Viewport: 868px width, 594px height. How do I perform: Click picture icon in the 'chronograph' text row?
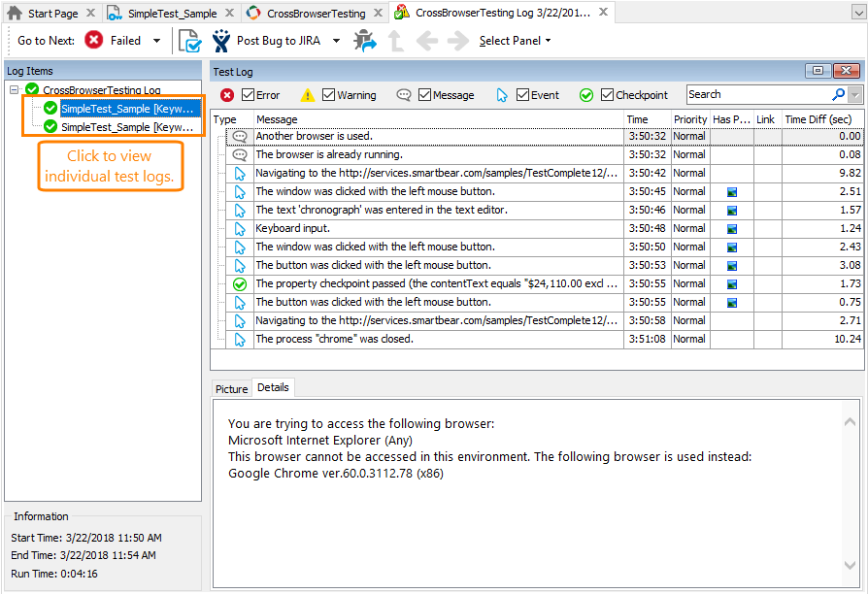732,211
